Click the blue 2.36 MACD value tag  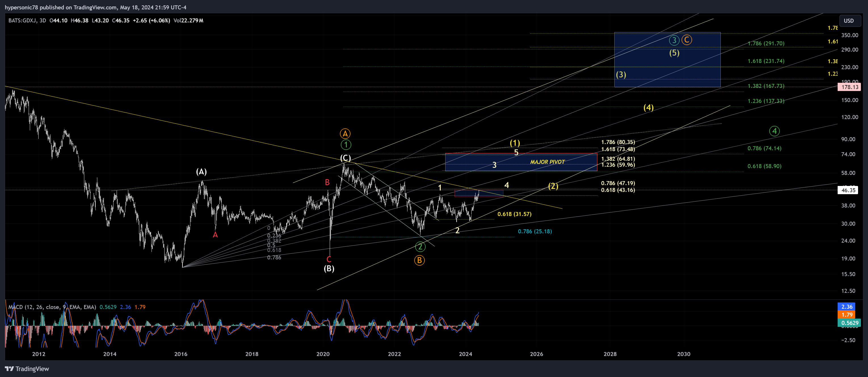point(846,307)
